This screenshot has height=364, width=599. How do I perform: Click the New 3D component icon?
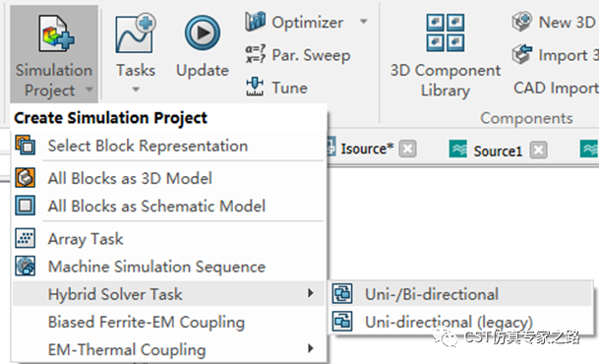tap(522, 22)
